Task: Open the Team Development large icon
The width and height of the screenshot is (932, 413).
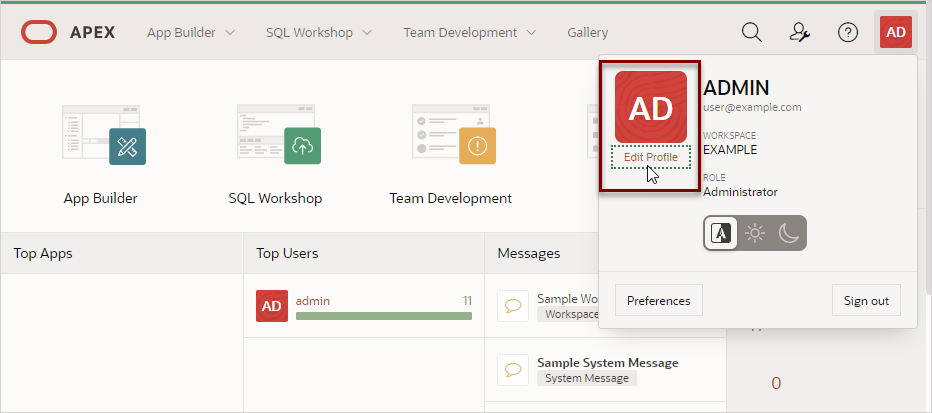Action: coord(454,134)
